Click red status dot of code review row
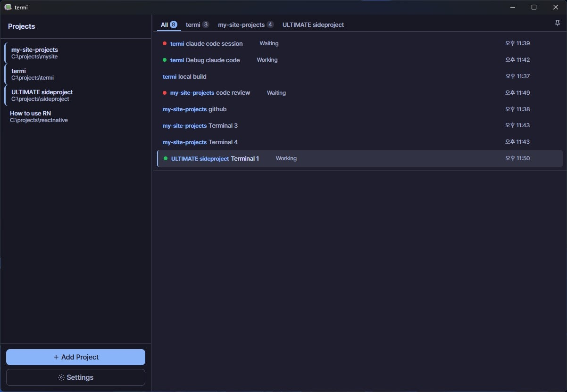 point(165,93)
